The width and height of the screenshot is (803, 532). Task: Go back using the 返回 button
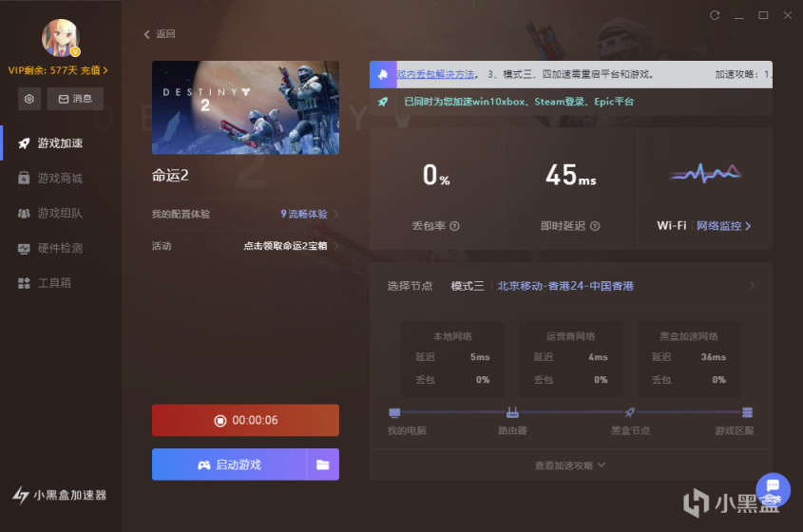[x=160, y=34]
